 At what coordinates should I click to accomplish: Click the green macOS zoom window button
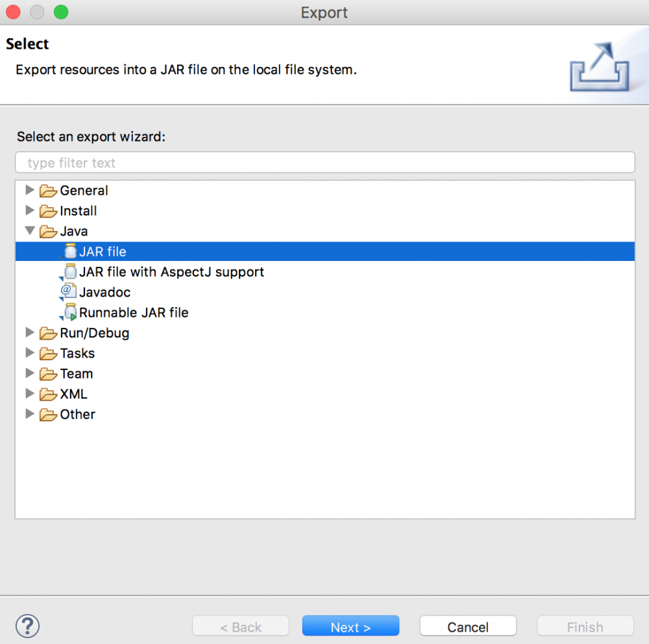coord(61,12)
